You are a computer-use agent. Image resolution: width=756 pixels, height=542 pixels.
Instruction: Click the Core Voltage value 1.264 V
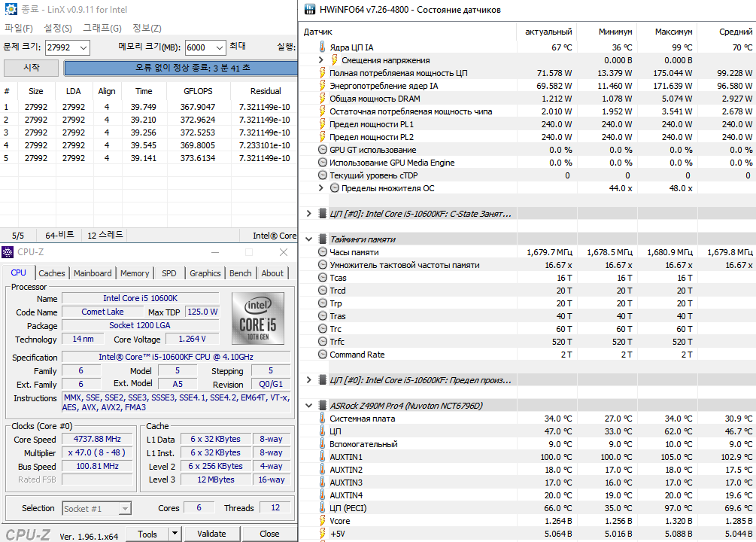coord(193,339)
